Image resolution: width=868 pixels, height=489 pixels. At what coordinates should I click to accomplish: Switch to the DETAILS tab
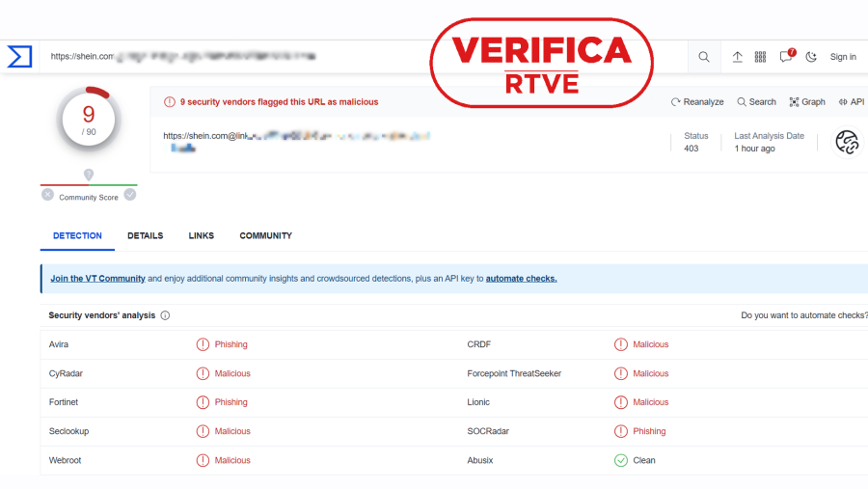145,235
